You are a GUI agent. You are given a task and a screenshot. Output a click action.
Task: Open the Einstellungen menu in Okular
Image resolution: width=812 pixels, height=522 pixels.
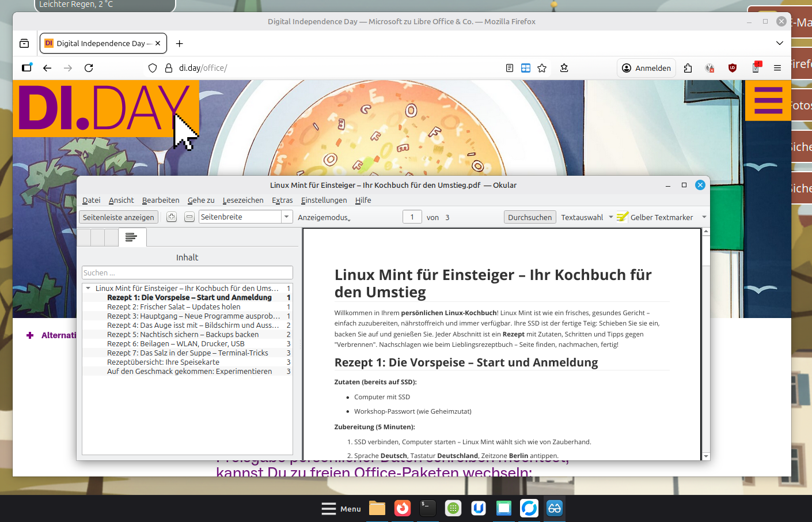[324, 200]
